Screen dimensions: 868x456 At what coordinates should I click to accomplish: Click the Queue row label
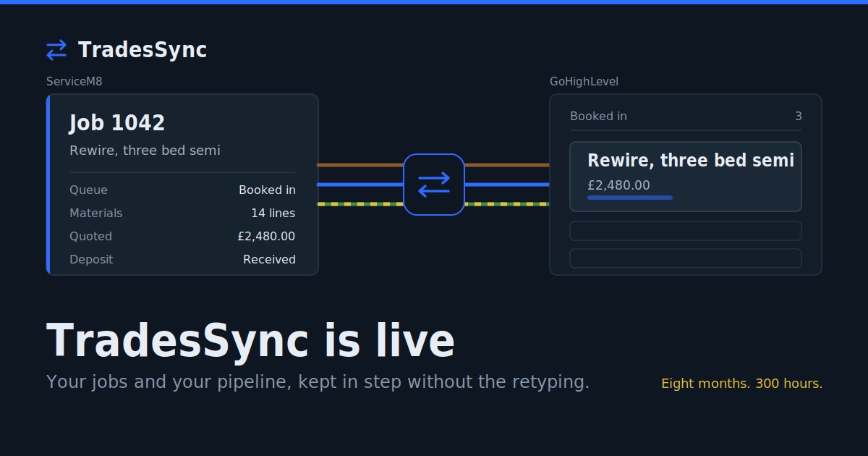pyautogui.click(x=88, y=190)
